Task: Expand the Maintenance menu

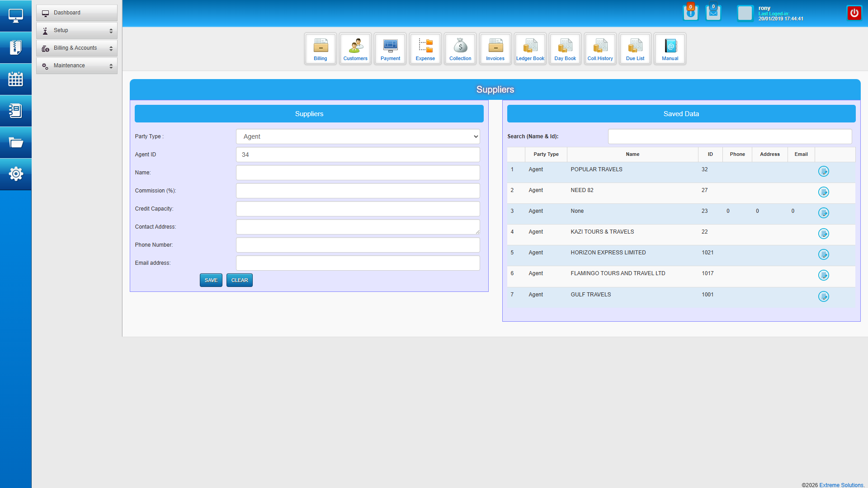Action: click(x=77, y=66)
